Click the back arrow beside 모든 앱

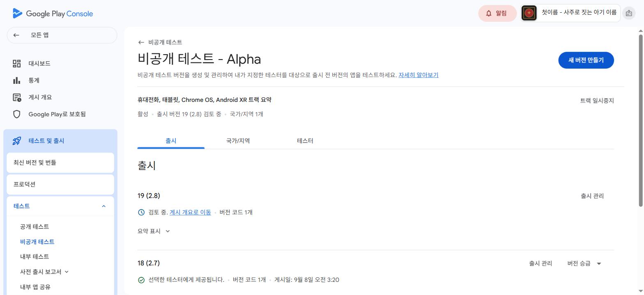(x=16, y=35)
